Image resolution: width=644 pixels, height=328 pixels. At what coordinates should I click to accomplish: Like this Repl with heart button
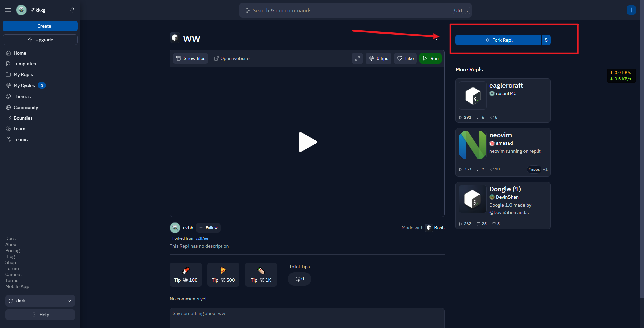[x=405, y=58]
